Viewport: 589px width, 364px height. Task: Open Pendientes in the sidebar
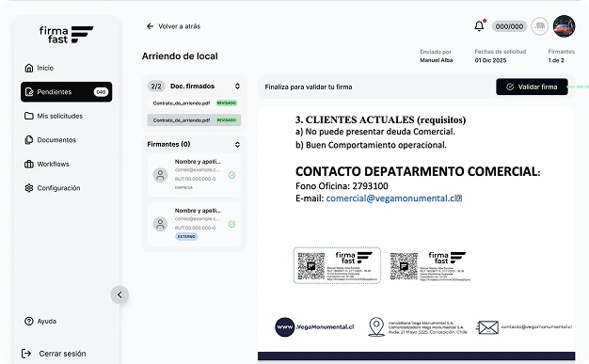click(x=66, y=92)
